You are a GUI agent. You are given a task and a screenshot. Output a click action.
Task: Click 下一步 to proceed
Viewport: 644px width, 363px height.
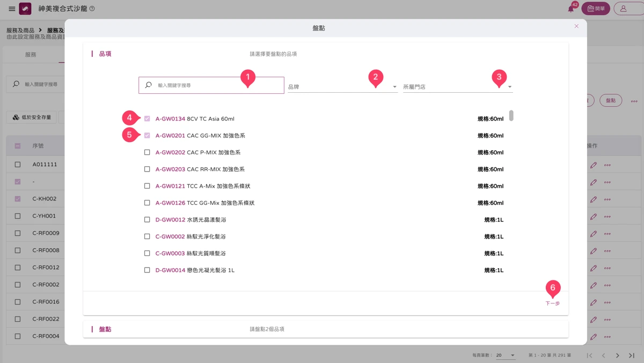click(553, 303)
